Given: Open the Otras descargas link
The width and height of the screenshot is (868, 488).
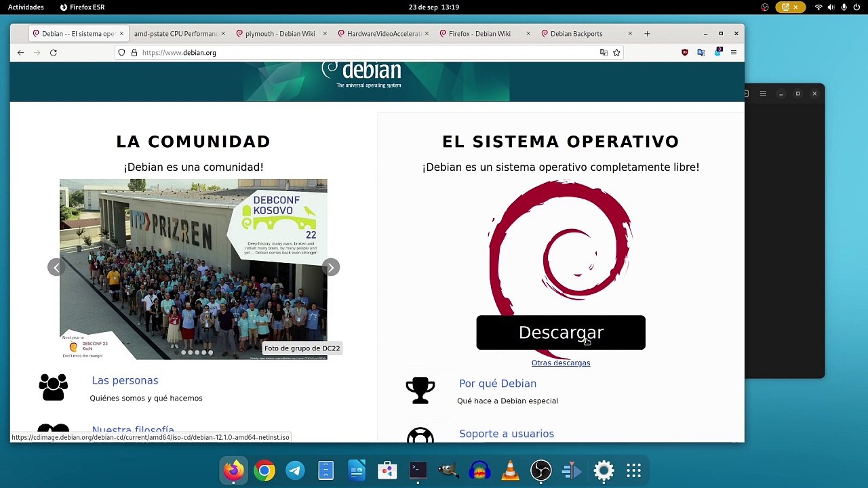Looking at the screenshot, I should click(561, 363).
